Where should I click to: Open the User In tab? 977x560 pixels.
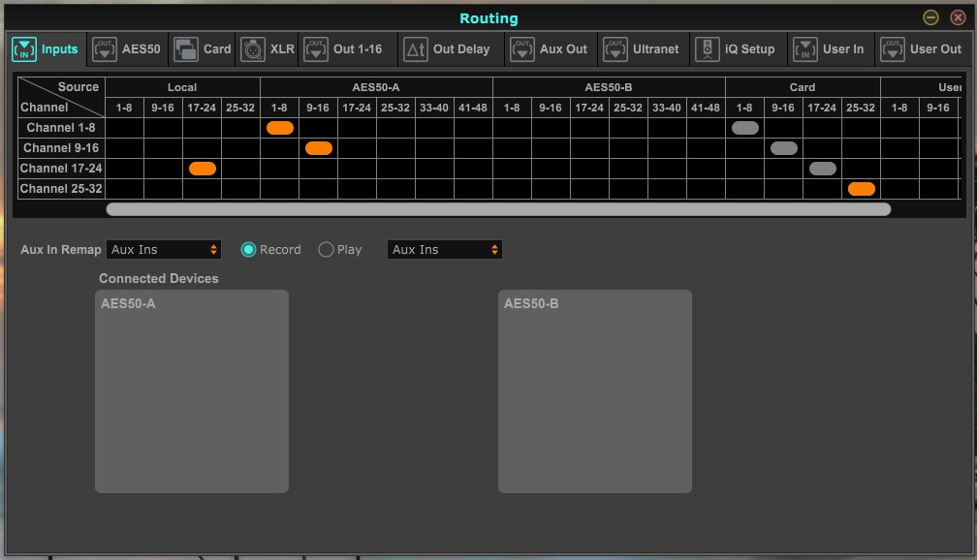832,49
